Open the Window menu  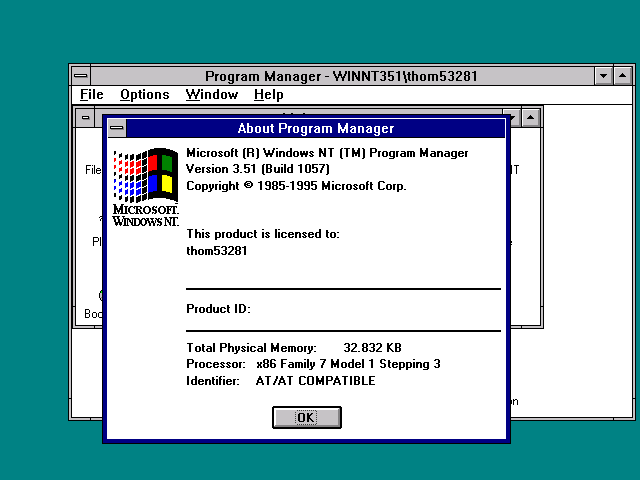coord(211,95)
